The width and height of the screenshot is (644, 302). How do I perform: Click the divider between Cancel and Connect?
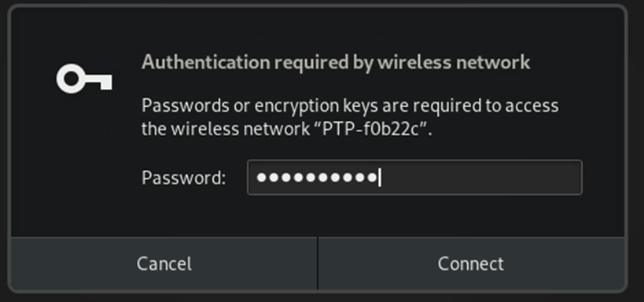318,263
